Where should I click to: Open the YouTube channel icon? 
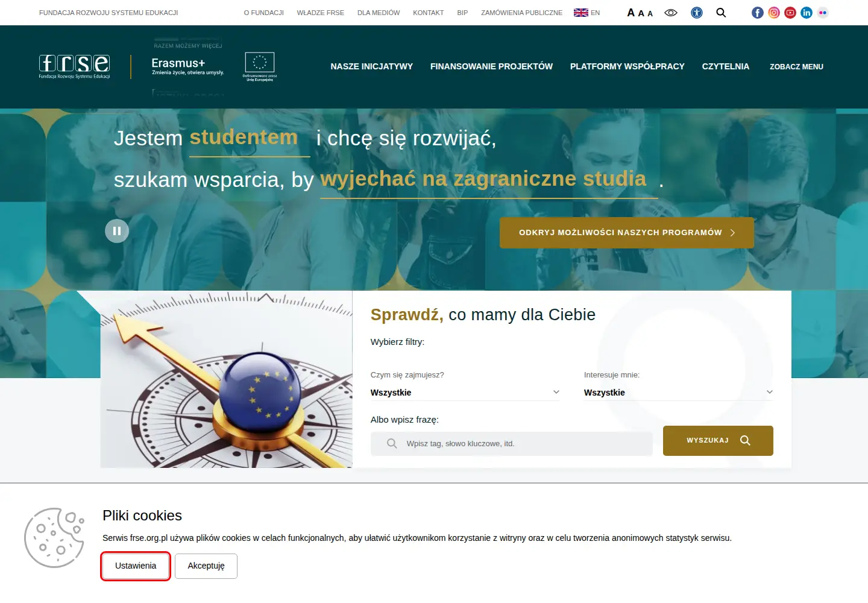tap(790, 13)
